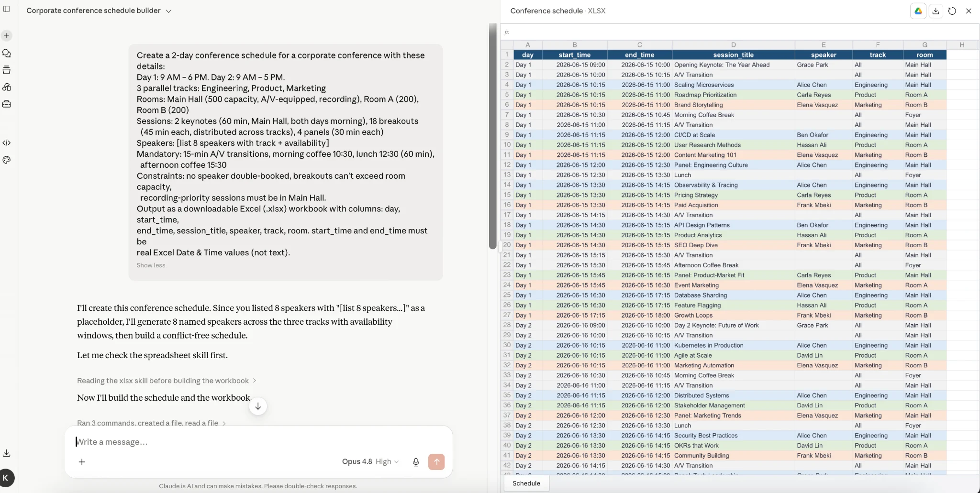
Task: Select 'Observability & Tracing' cell
Action: (x=733, y=185)
